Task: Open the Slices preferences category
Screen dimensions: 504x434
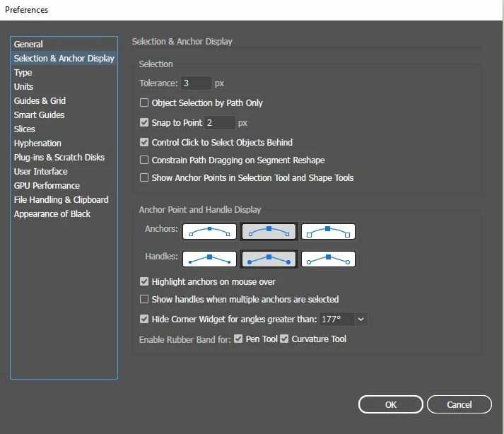Action: (64, 129)
